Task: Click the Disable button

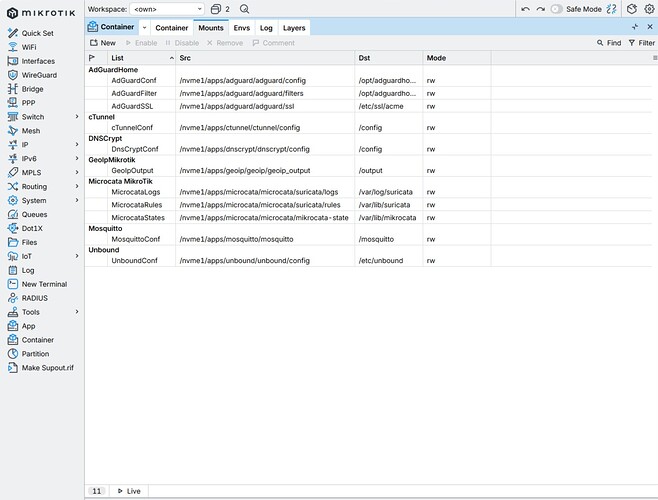Action: [182, 43]
